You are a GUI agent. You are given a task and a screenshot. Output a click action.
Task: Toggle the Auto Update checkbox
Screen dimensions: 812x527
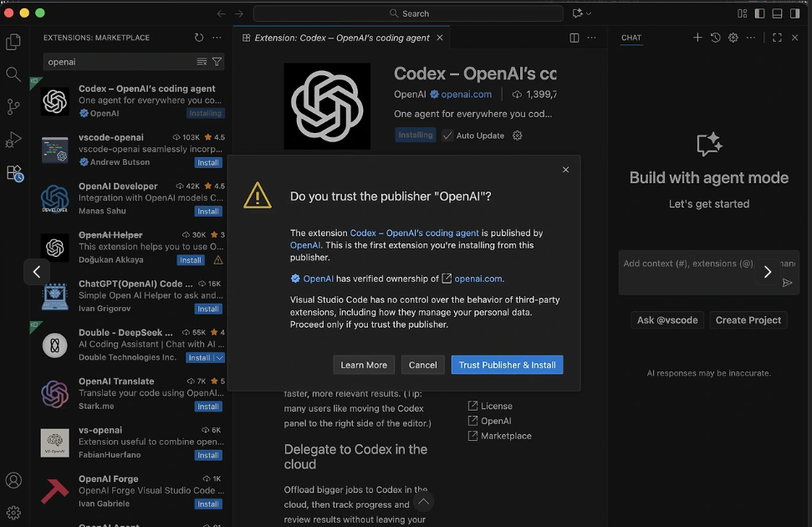[x=447, y=136]
